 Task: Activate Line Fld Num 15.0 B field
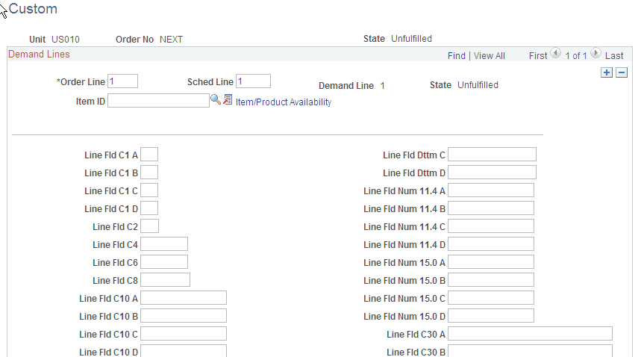pyautogui.click(x=491, y=279)
